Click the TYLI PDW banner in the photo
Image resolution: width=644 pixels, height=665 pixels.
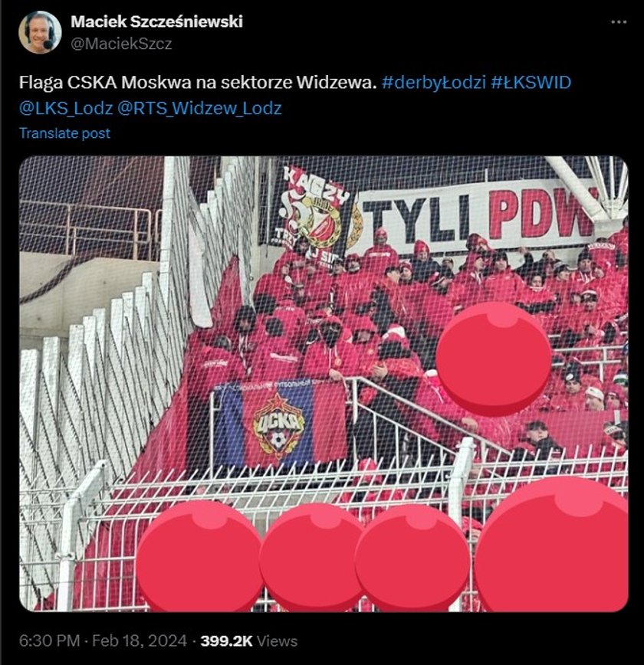[x=478, y=216]
